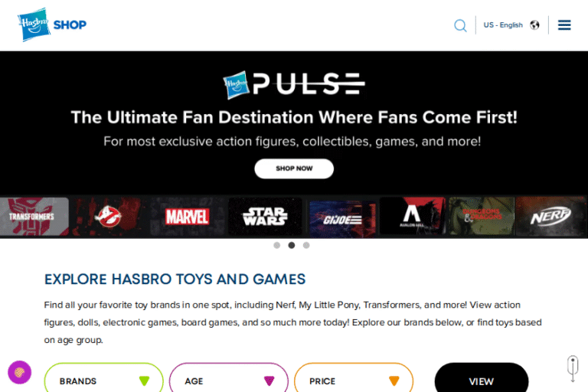
Task: Open the hamburger menu
Action: (564, 25)
